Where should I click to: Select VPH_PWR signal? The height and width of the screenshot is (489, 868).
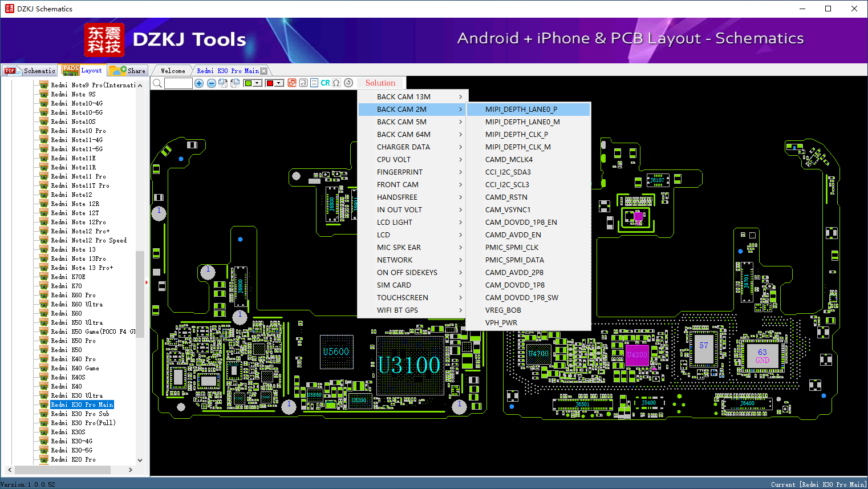click(x=528, y=323)
